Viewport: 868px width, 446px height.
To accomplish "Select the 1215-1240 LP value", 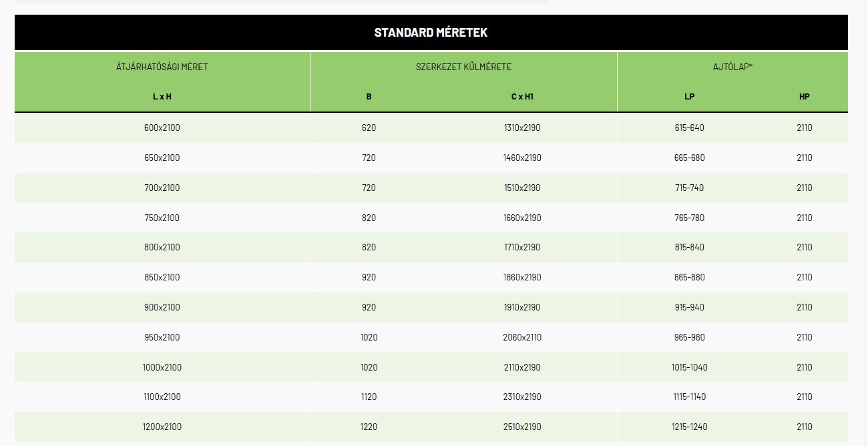I will click(x=689, y=427).
